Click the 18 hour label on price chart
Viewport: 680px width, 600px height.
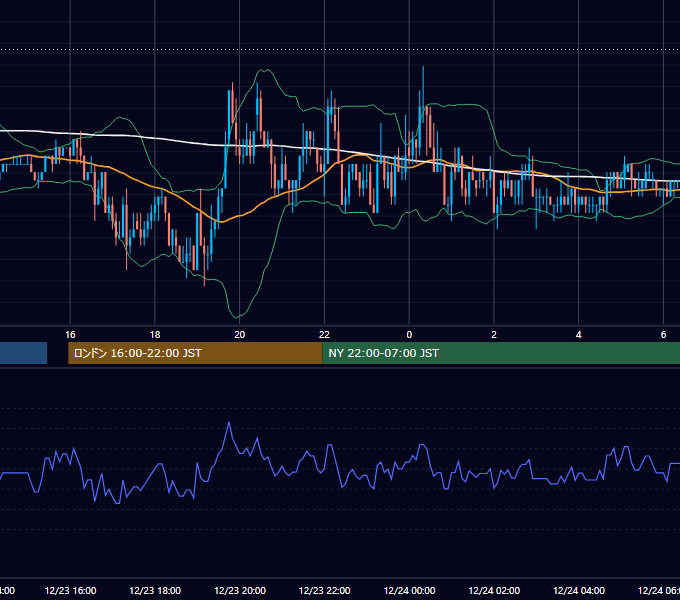[155, 335]
